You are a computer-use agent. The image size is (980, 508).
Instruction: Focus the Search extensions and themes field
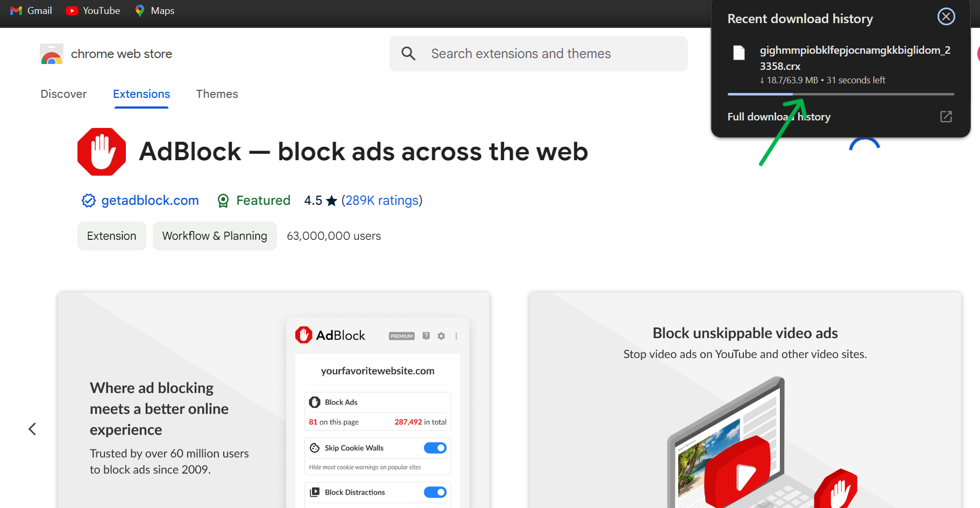click(x=538, y=54)
